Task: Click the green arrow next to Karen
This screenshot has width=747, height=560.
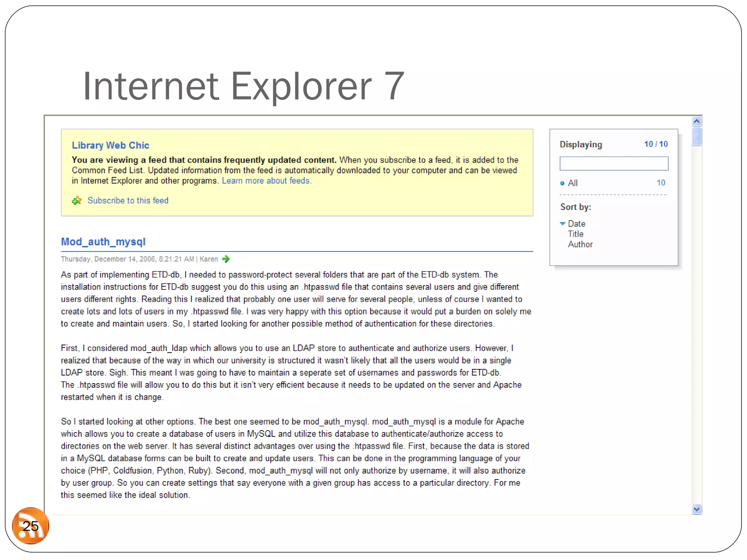Action: pos(226,259)
